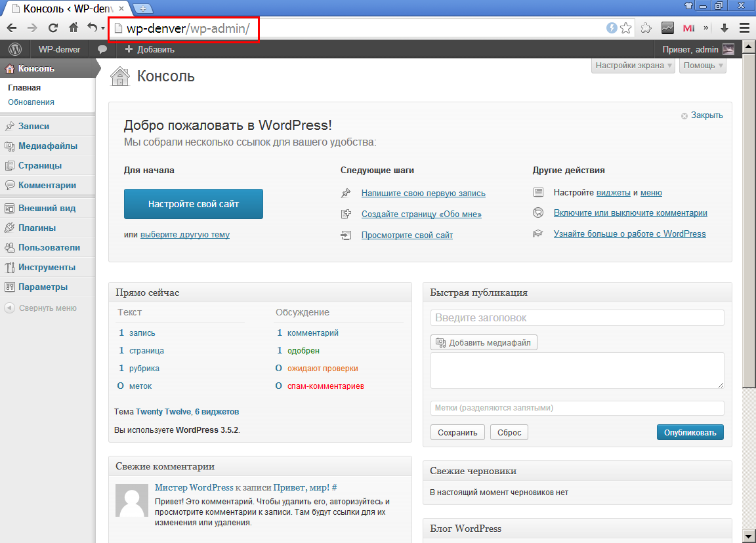Show hidden extensions with the chevron

(x=706, y=28)
